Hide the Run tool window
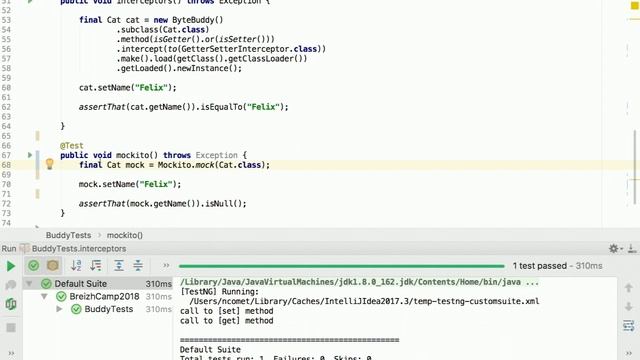Screen dimensions: 640x360 pos(631,248)
